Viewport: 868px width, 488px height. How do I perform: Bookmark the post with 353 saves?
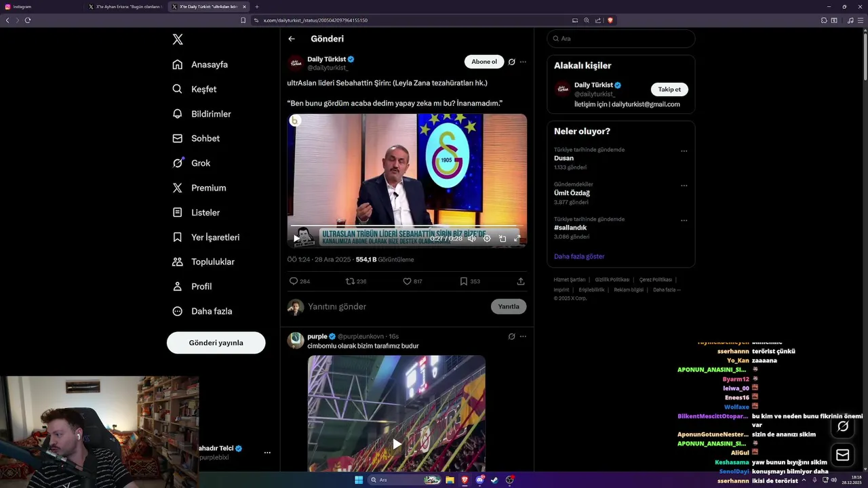pos(469,281)
